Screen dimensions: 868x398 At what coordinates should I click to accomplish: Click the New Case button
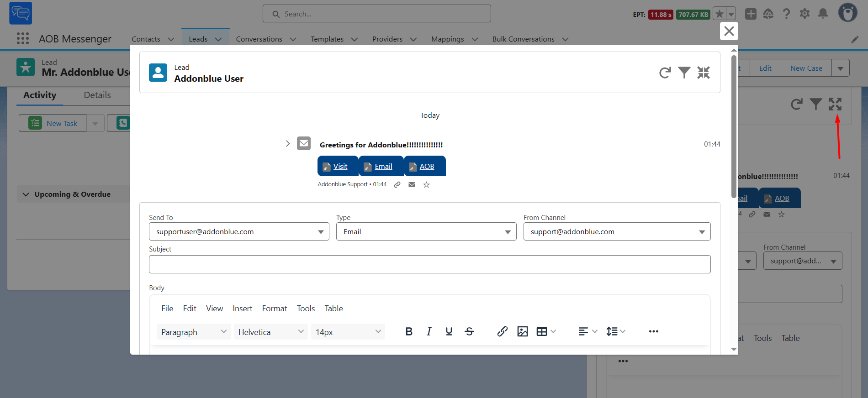coord(806,68)
